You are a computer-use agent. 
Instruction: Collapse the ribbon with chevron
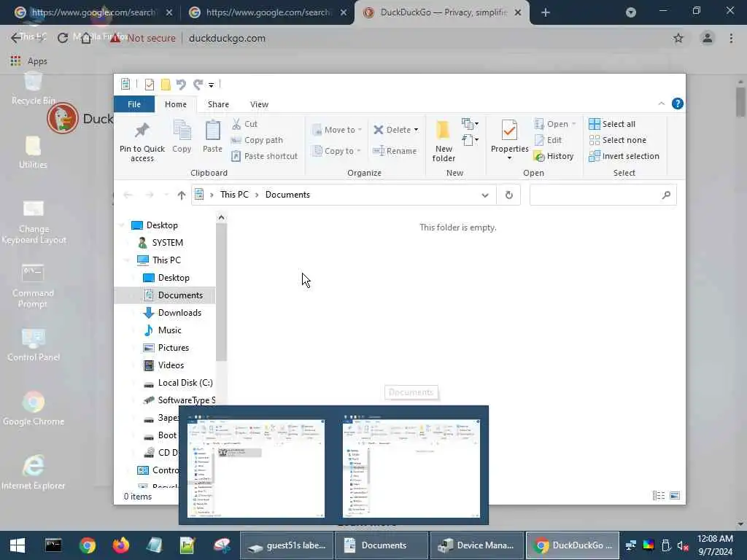661,104
